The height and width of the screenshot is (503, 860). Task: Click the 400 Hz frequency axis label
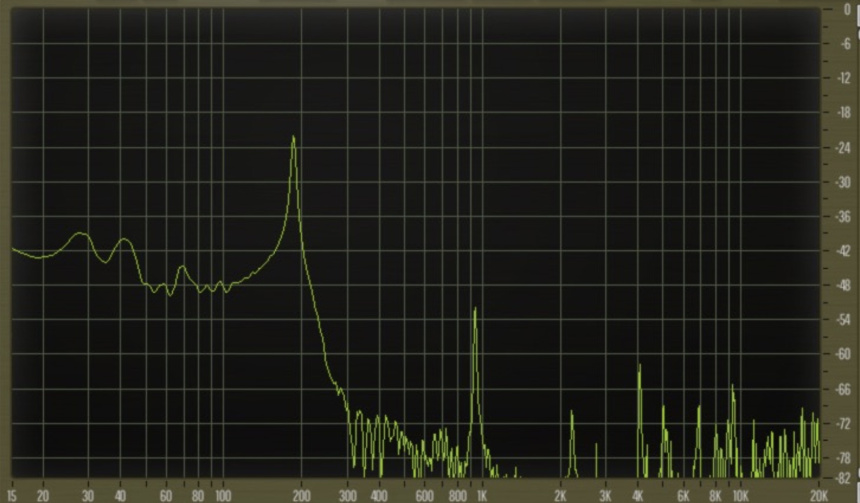click(379, 496)
